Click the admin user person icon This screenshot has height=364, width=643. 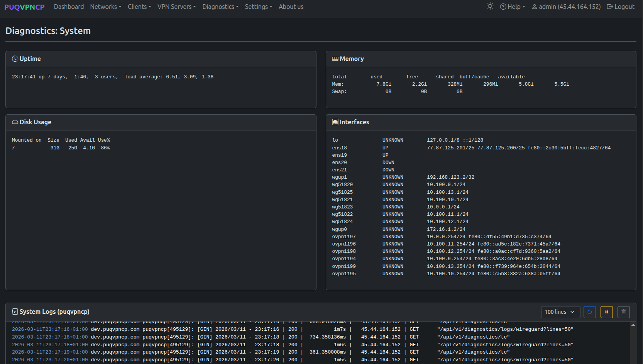click(x=535, y=7)
